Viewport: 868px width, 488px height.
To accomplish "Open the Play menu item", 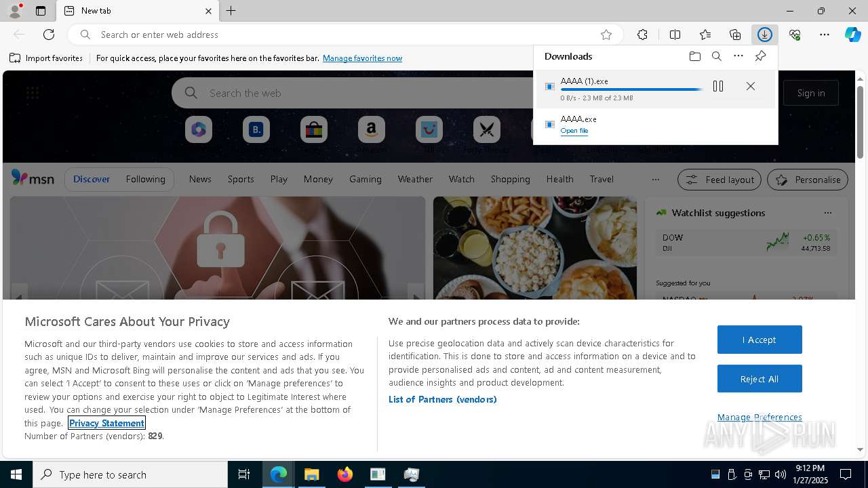I will [x=279, y=179].
